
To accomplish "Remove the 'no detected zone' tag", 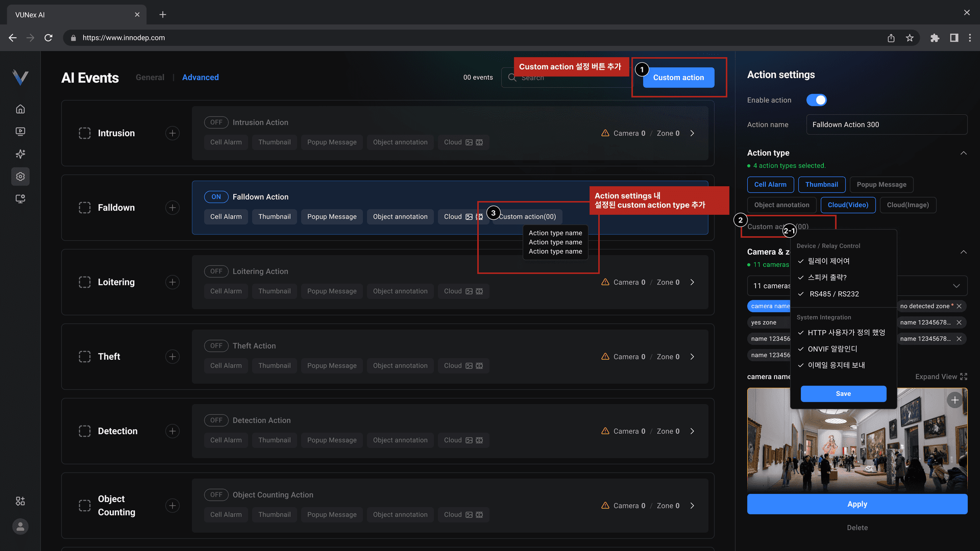I will pyautogui.click(x=959, y=306).
